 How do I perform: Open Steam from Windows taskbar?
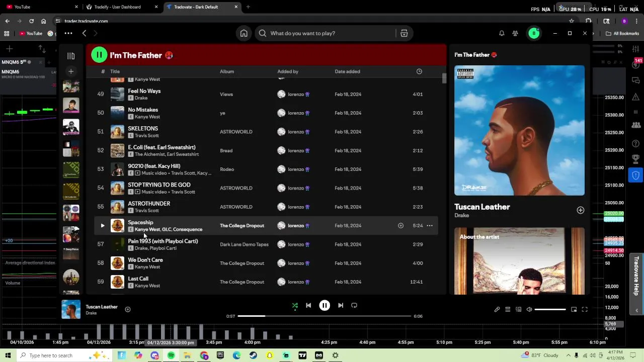pyautogui.click(x=253, y=355)
